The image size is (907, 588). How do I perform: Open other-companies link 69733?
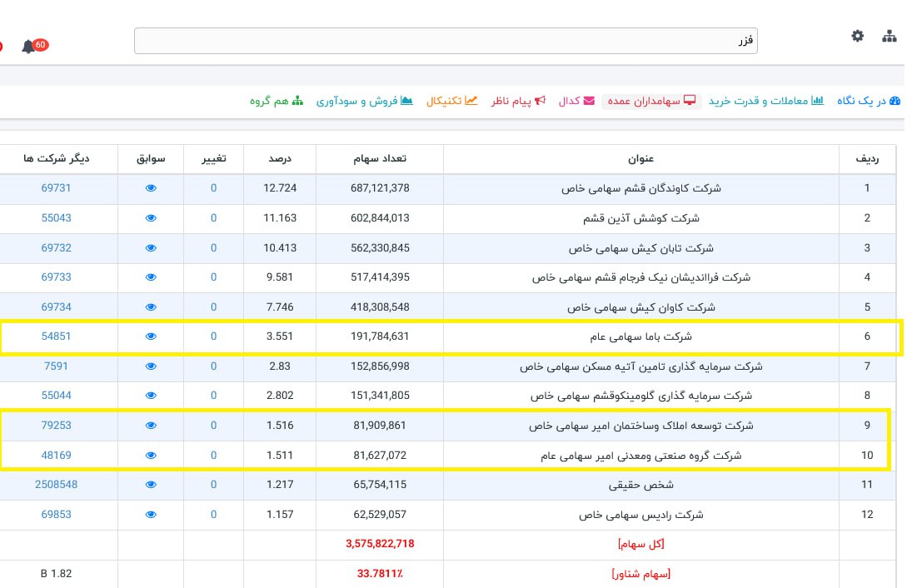click(56, 277)
